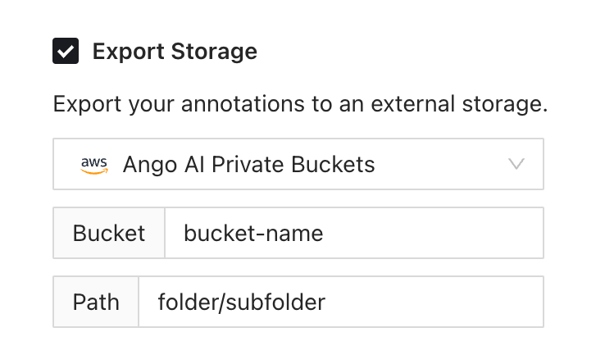Focus the folder/subfolder path input
The width and height of the screenshot is (605, 364).
point(340,302)
